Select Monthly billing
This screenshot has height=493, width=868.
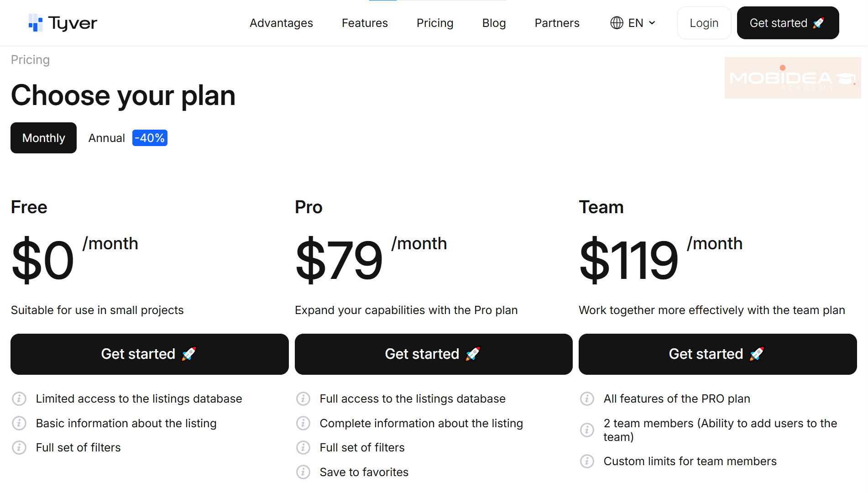(43, 138)
